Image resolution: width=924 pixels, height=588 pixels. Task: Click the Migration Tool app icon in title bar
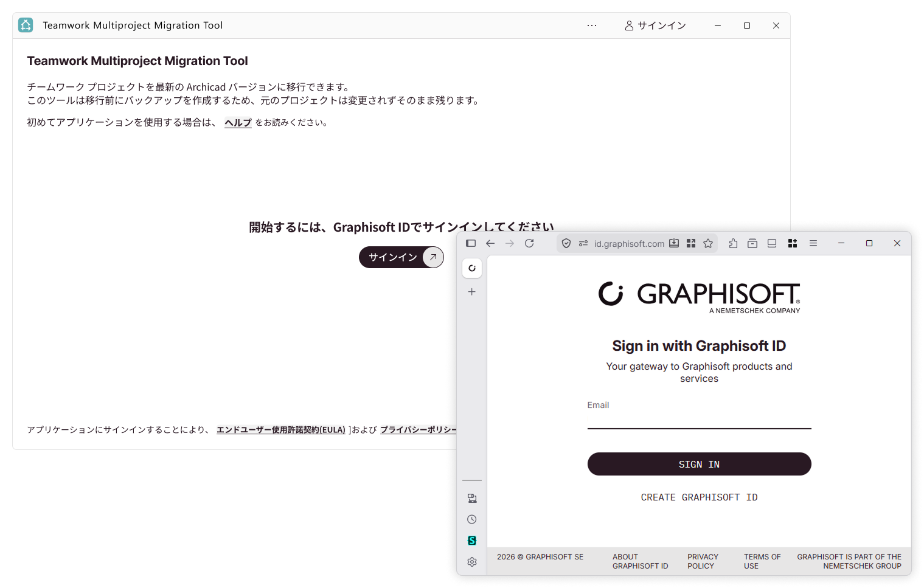[x=26, y=25]
